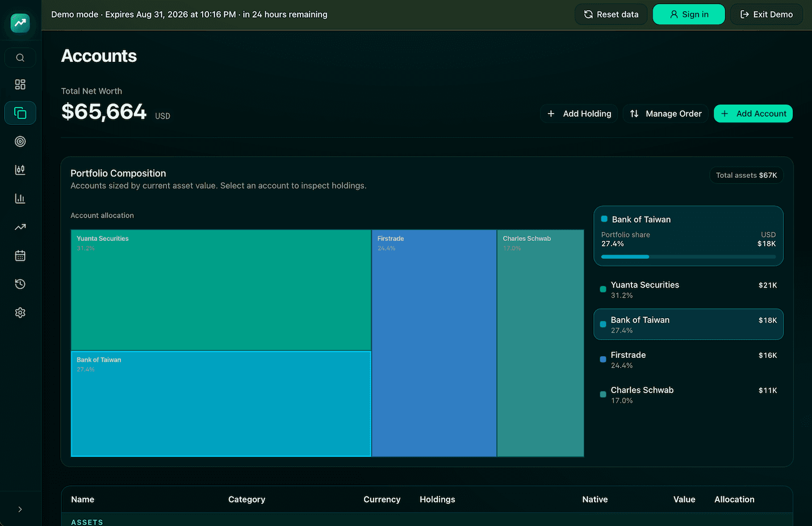This screenshot has height=526, width=812.
Task: Select the accounts copy icon in sidebar
Action: click(20, 113)
